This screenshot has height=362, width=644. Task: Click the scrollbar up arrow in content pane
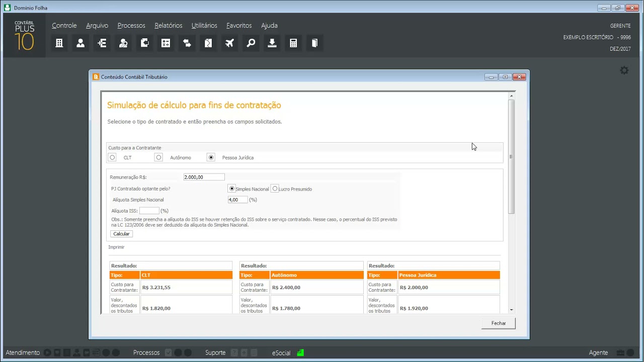[512, 96]
